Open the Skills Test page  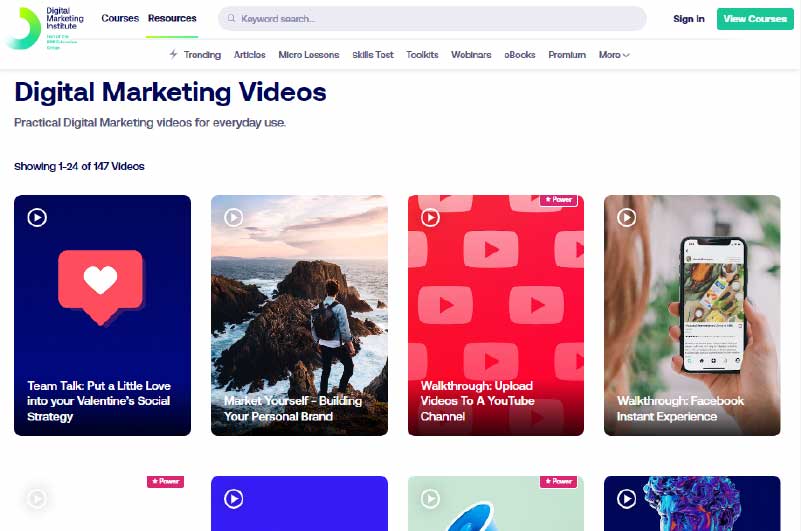373,55
